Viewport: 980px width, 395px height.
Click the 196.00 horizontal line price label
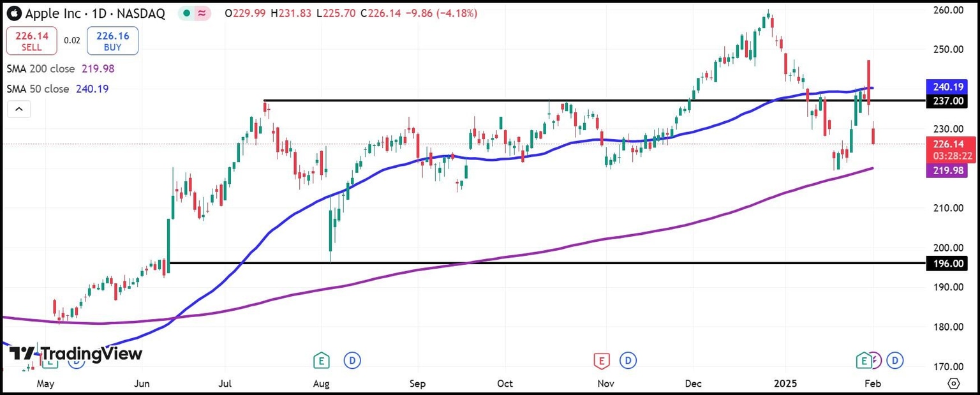click(947, 263)
